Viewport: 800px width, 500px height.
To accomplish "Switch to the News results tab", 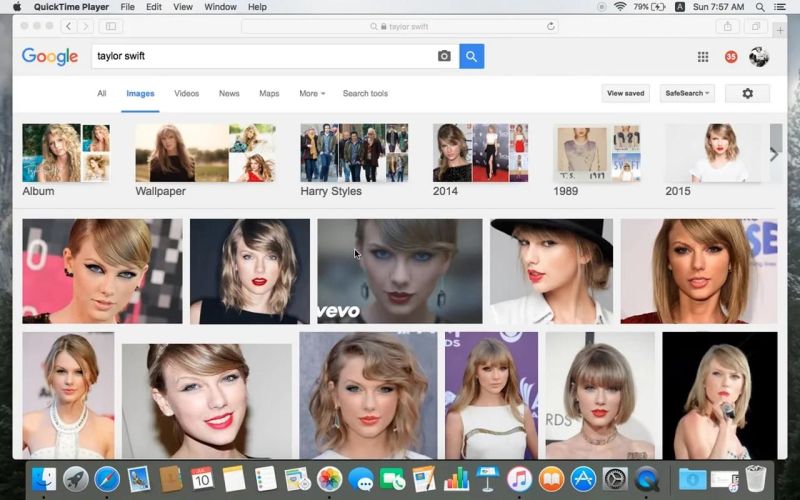I will 229,93.
